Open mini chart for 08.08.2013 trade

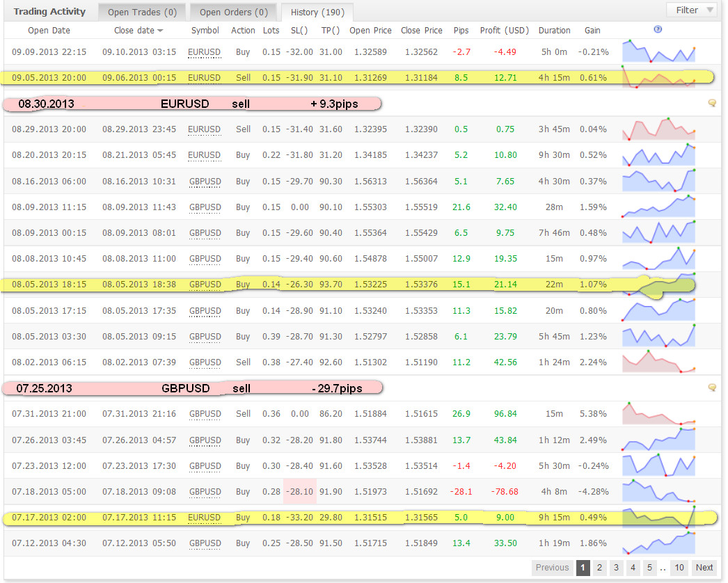(658, 258)
